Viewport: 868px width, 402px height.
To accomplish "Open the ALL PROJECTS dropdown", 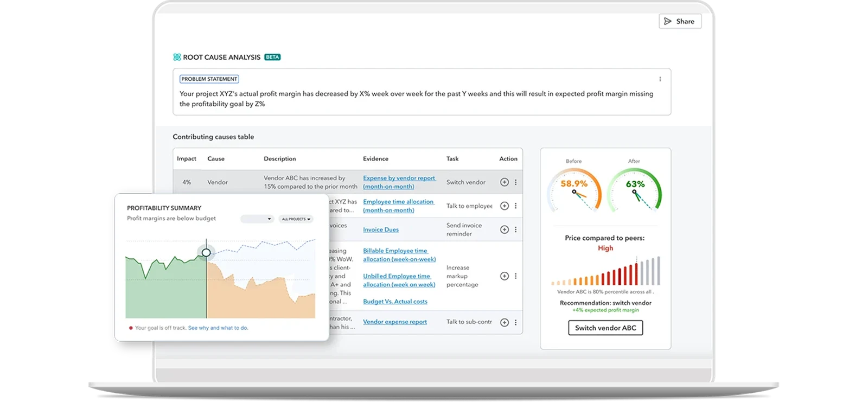I will pos(296,219).
